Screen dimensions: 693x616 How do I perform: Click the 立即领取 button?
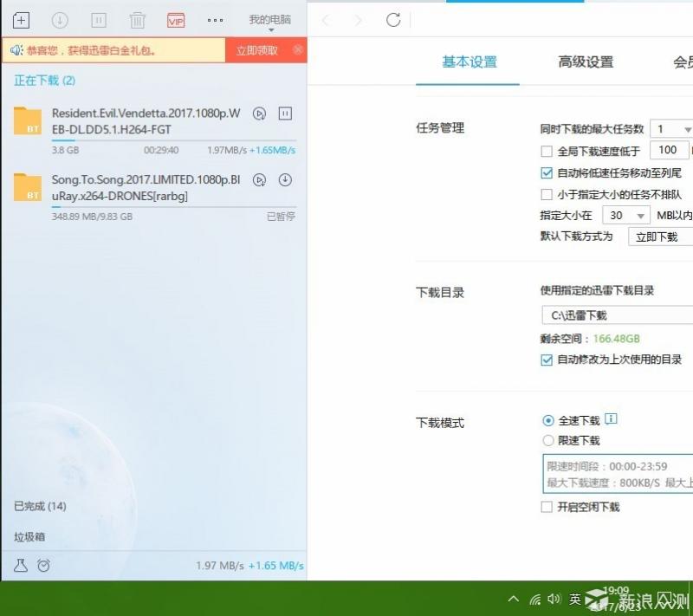click(256, 50)
